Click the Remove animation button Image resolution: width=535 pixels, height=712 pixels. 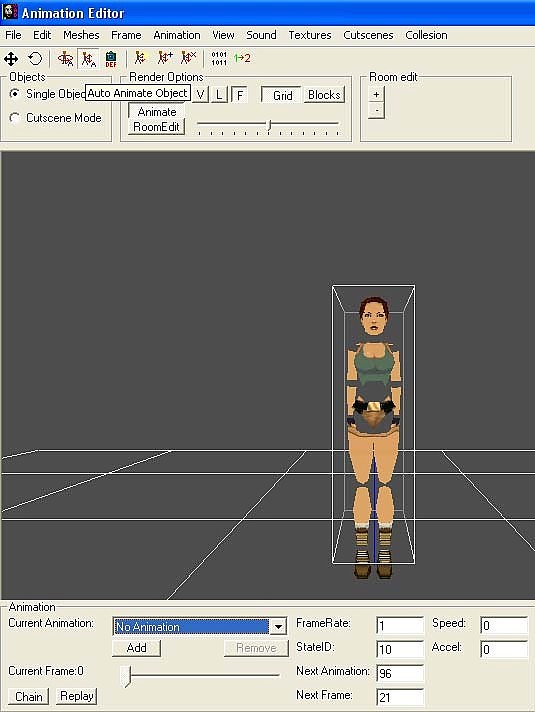tap(256, 648)
